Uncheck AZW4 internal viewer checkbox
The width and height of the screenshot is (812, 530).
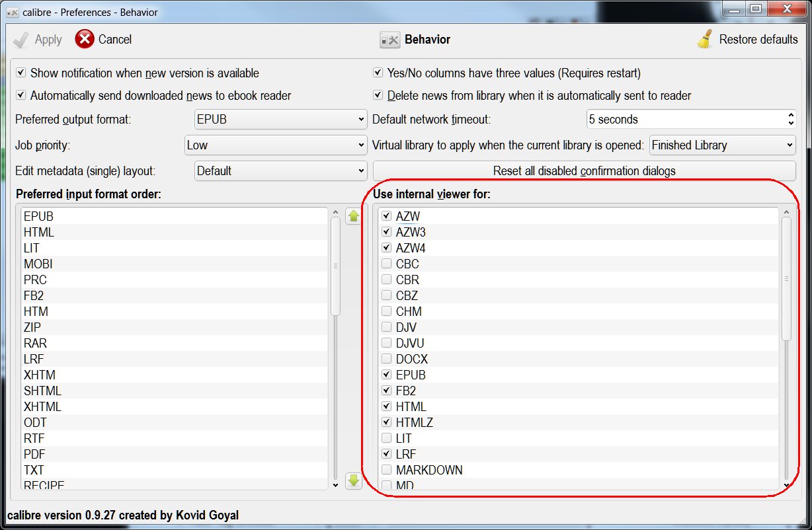pyautogui.click(x=387, y=248)
